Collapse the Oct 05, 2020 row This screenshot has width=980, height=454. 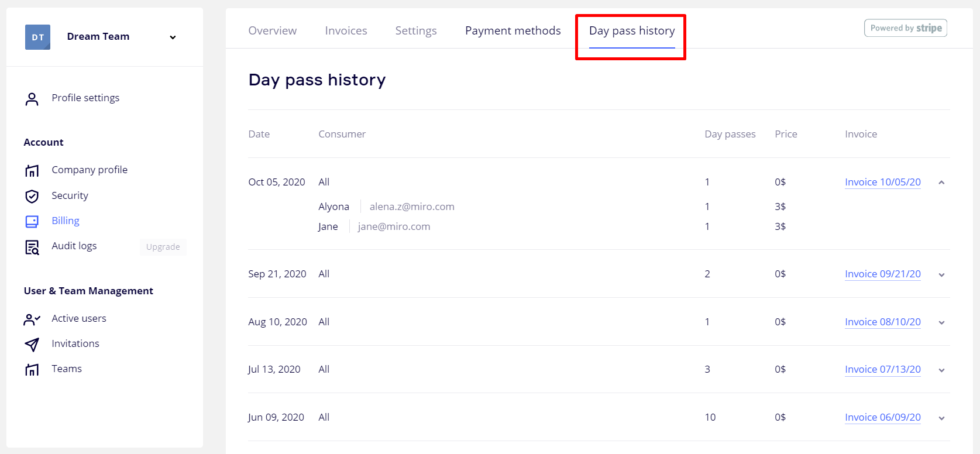click(x=941, y=183)
